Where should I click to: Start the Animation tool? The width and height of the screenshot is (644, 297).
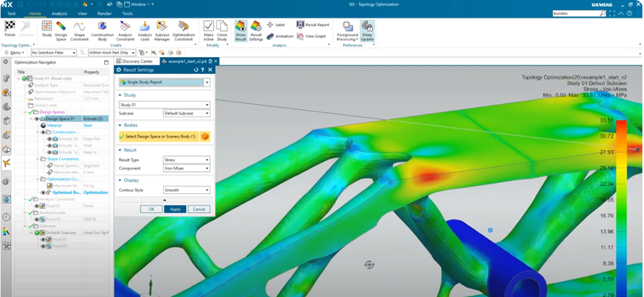(x=280, y=36)
